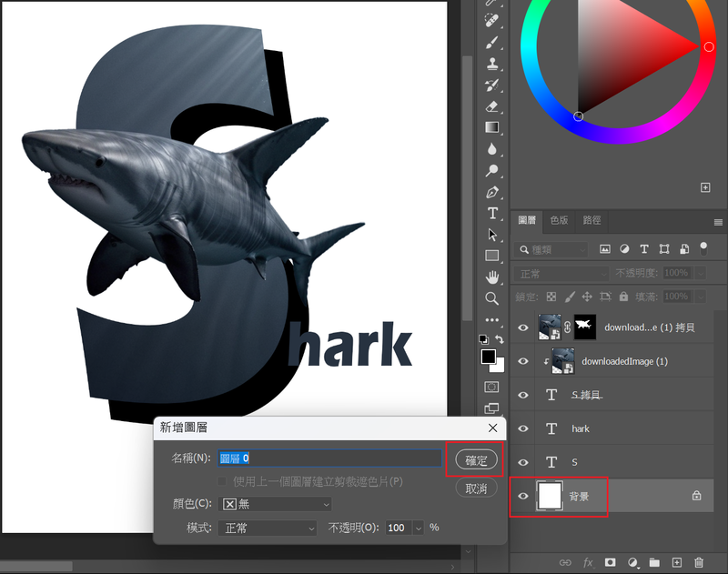Click the 確定 button

(x=476, y=460)
